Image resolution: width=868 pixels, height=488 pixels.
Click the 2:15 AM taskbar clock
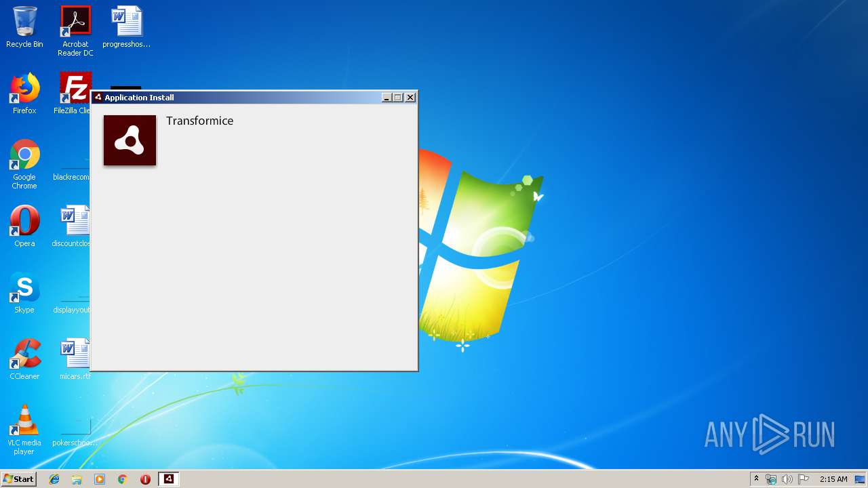click(x=833, y=479)
